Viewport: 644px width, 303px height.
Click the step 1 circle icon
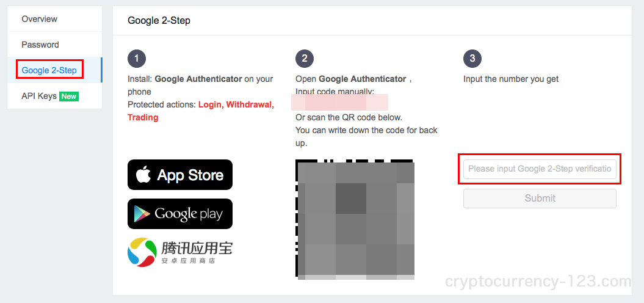[x=137, y=59]
